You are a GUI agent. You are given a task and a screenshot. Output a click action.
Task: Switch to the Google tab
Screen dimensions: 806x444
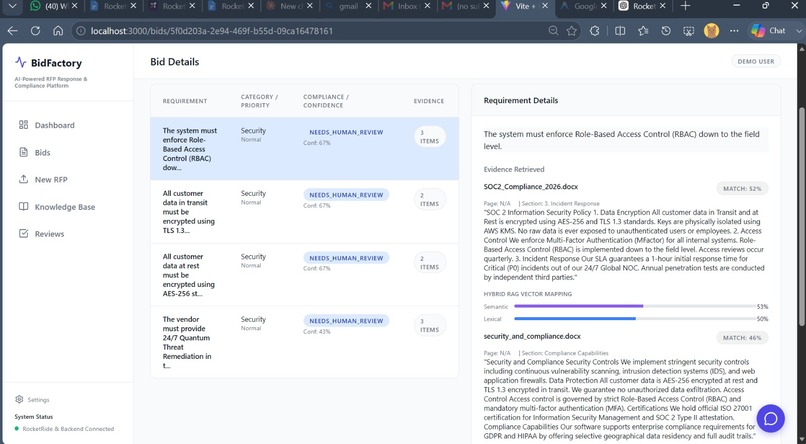coord(580,6)
